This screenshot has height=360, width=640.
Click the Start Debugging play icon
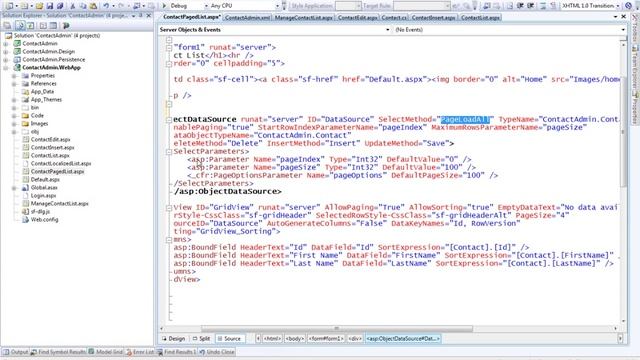[164, 6]
